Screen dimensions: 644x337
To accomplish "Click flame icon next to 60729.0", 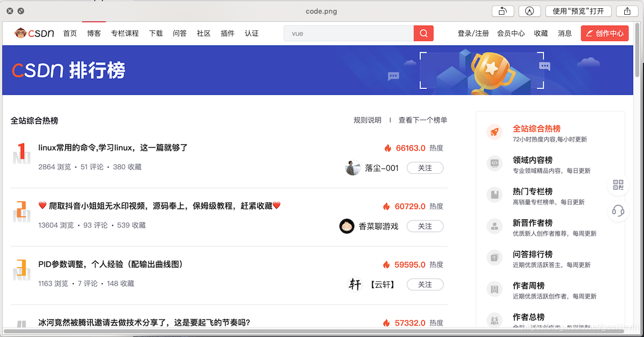I will coord(387,206).
